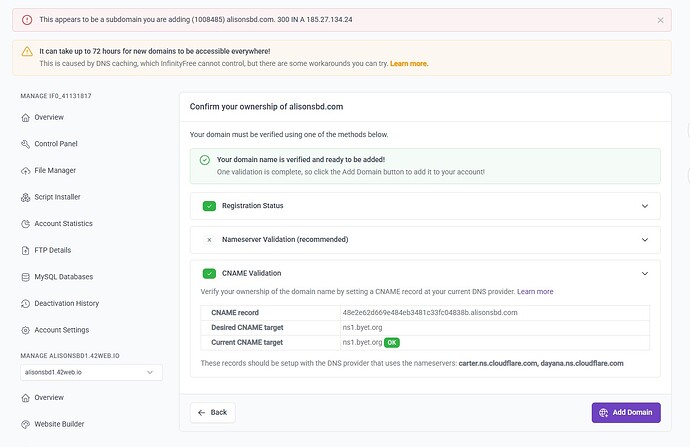
Task: Click the Back button
Action: click(x=213, y=412)
